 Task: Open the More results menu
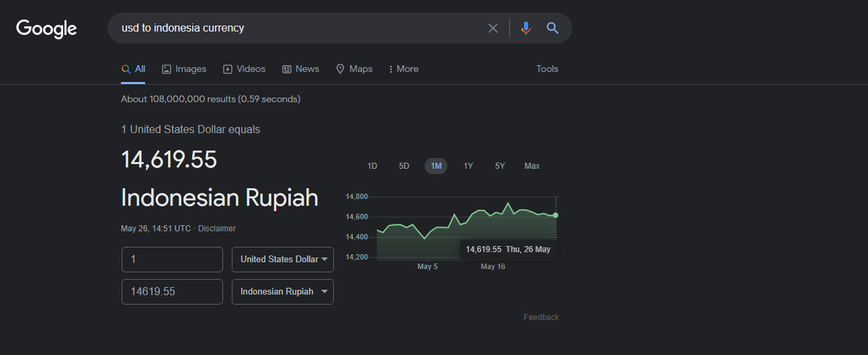pos(403,69)
